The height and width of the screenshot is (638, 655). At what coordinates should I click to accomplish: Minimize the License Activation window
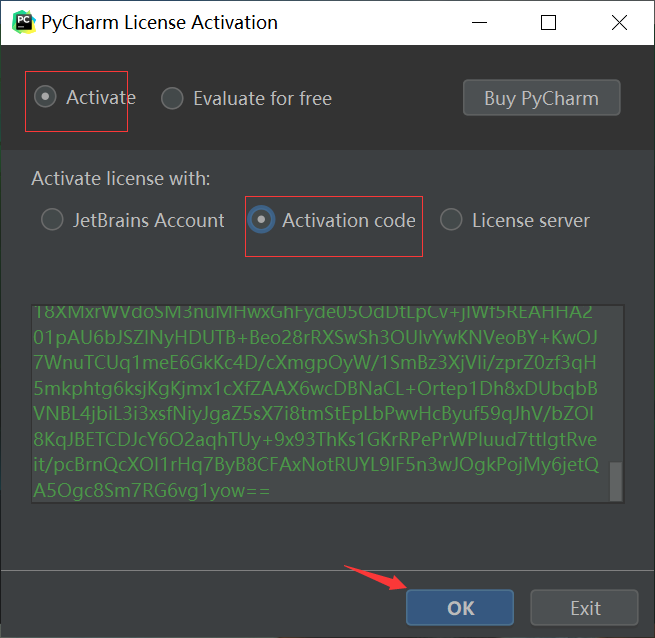click(480, 23)
